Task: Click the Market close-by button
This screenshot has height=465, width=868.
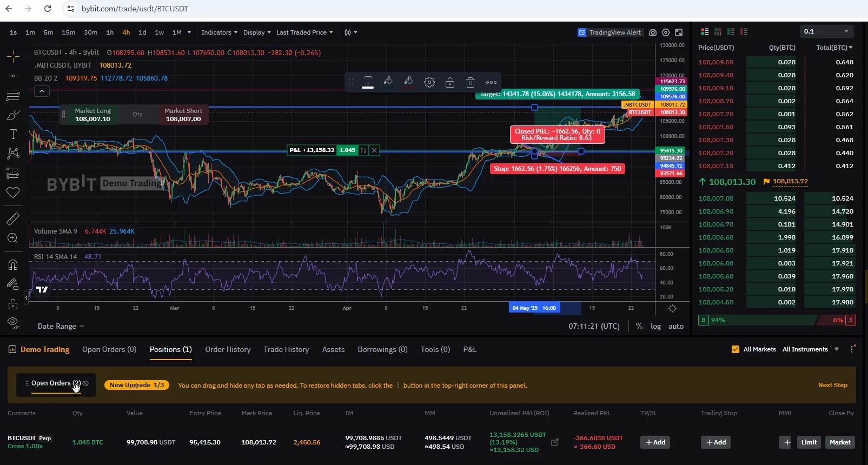Action: [840, 442]
